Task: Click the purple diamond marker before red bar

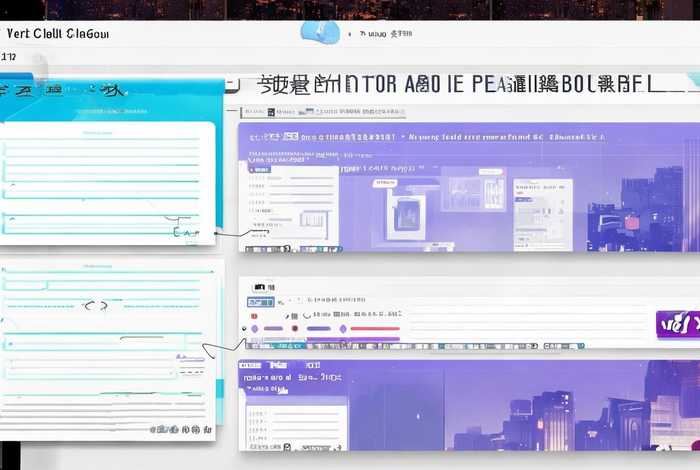Action: tap(343, 329)
